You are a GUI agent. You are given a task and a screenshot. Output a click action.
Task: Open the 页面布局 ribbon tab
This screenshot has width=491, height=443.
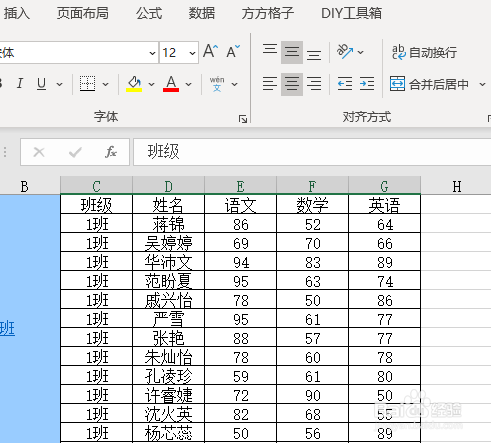pos(83,13)
